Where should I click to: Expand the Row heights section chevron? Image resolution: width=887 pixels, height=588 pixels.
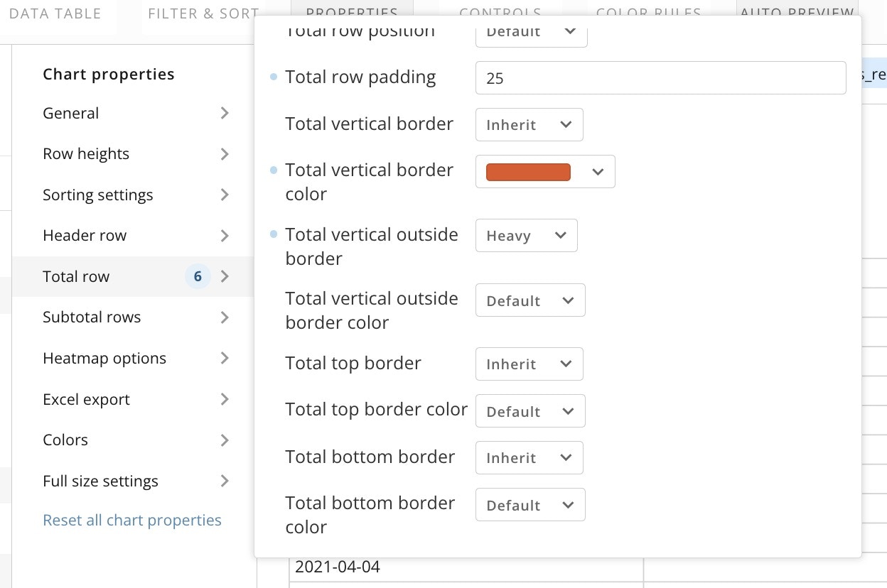[225, 154]
